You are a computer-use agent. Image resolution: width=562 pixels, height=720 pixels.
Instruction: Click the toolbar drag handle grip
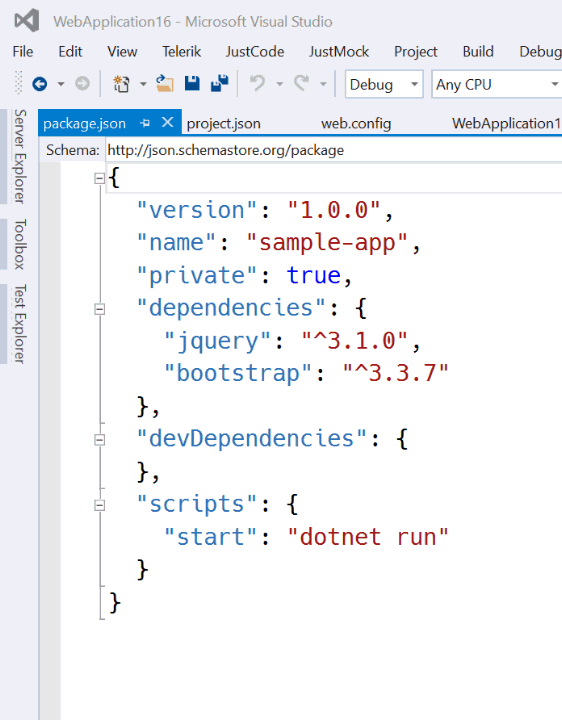coord(18,82)
